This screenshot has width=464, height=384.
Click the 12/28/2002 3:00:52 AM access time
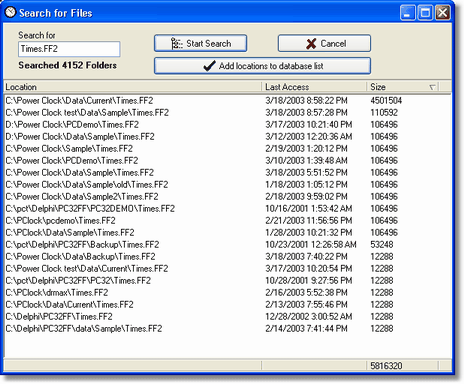click(x=309, y=317)
